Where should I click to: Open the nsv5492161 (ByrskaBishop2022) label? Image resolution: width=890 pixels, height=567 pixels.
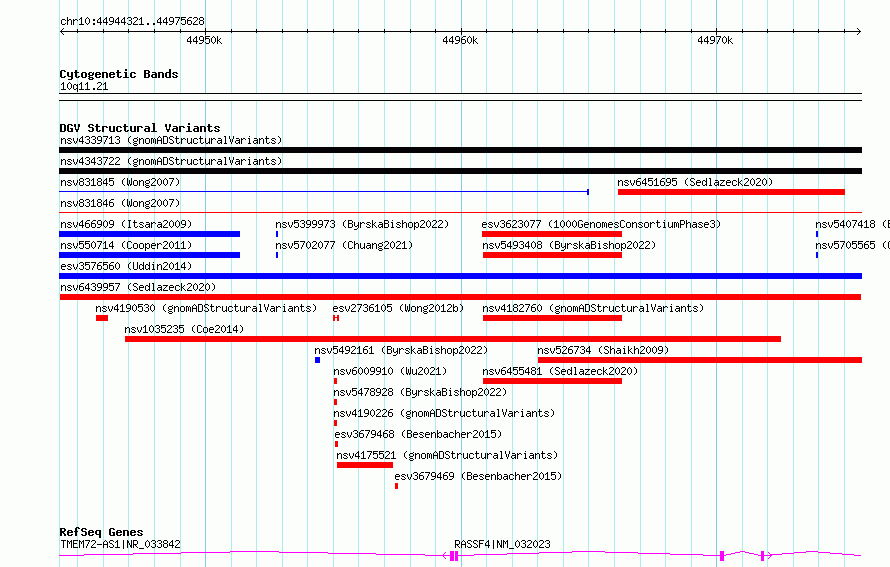tap(401, 350)
